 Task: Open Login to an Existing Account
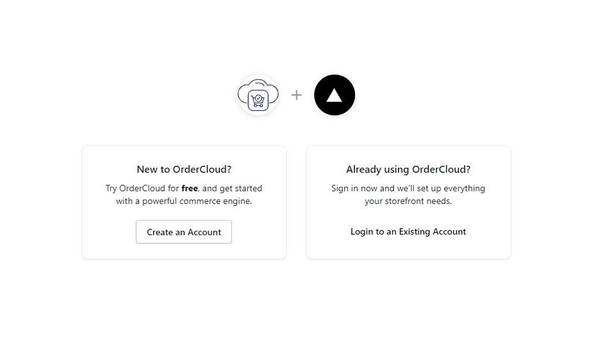tap(408, 232)
